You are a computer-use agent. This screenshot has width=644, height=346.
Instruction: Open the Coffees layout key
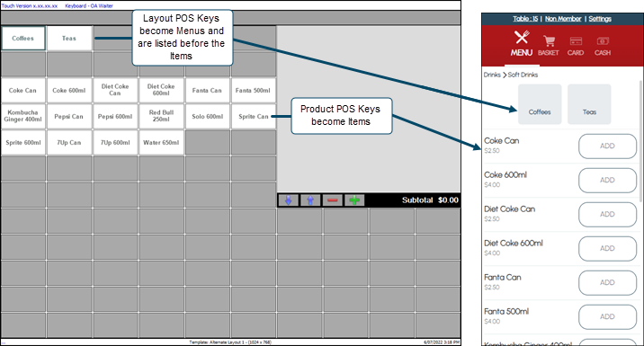(x=23, y=38)
